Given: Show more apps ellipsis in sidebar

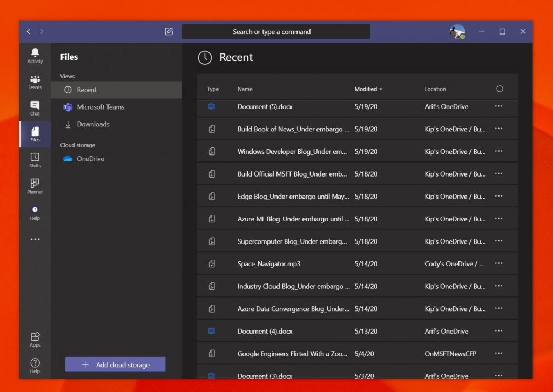Looking at the screenshot, I should (35, 239).
